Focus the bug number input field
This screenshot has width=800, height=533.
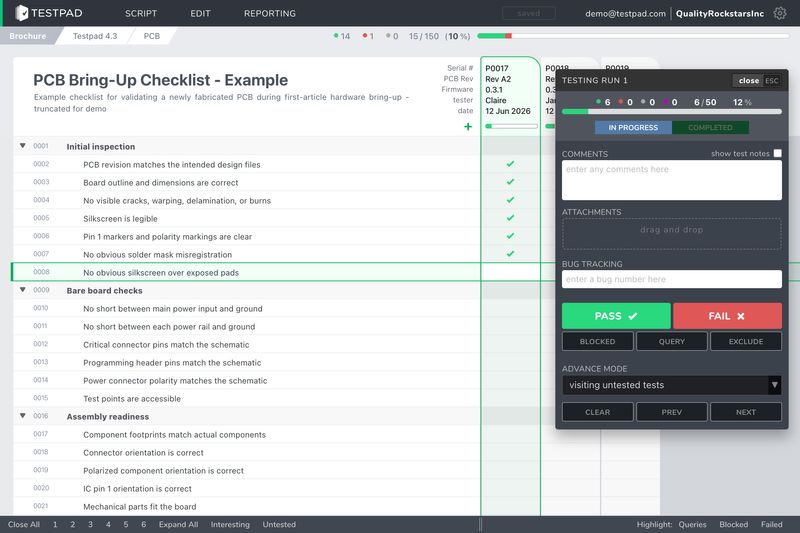(671, 279)
